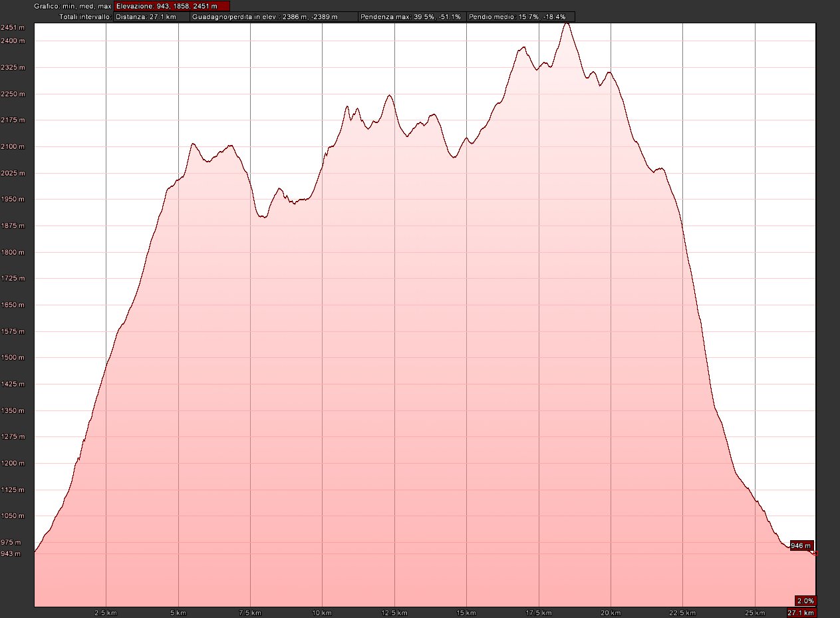Click the Grafico min, med, max label
Viewport: 840px width, 618px height.
point(73,6)
